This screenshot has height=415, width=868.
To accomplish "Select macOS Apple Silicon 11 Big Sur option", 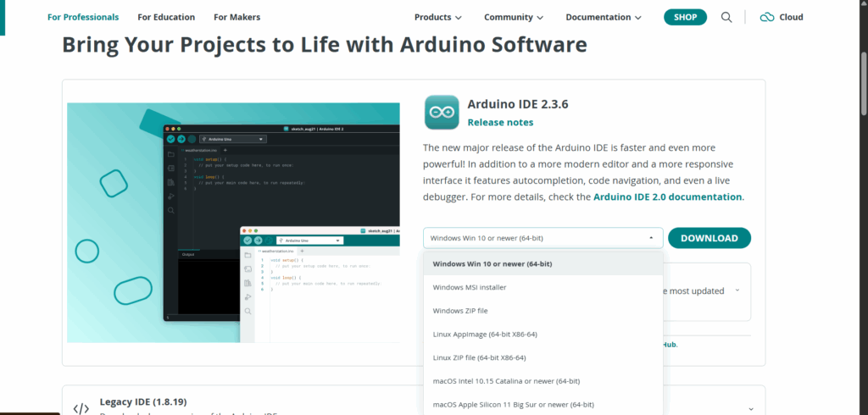I will (513, 405).
